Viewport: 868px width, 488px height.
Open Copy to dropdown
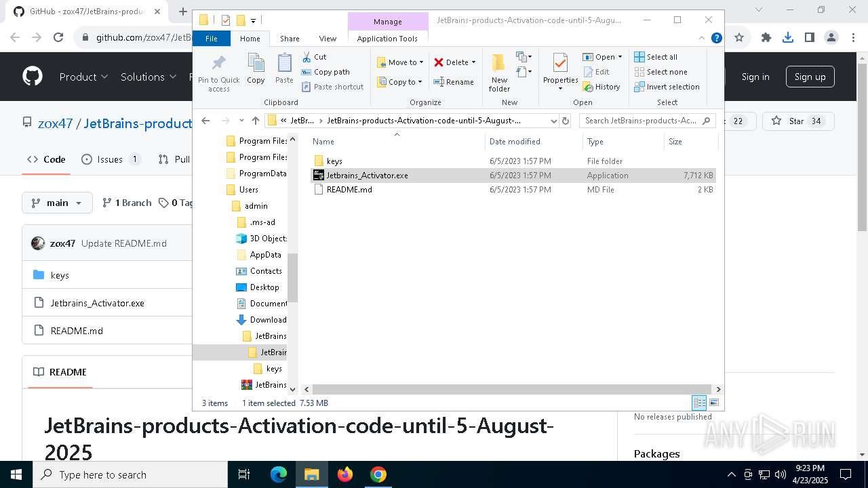coord(399,82)
